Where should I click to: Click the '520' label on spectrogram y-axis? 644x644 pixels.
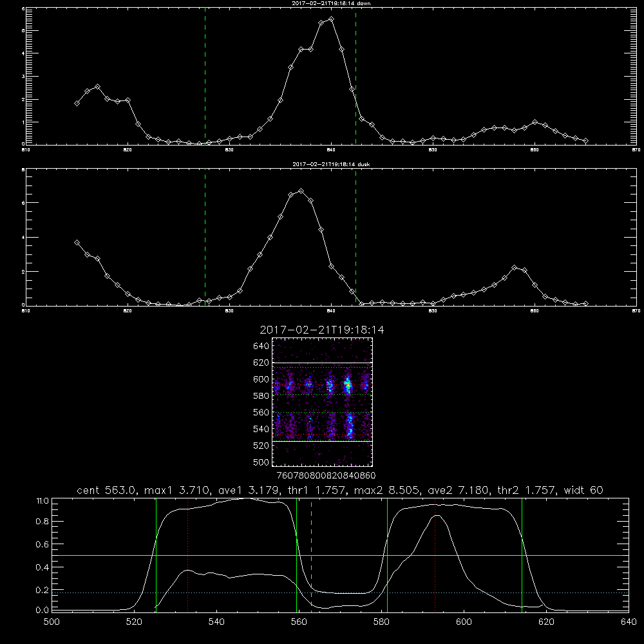(261, 446)
